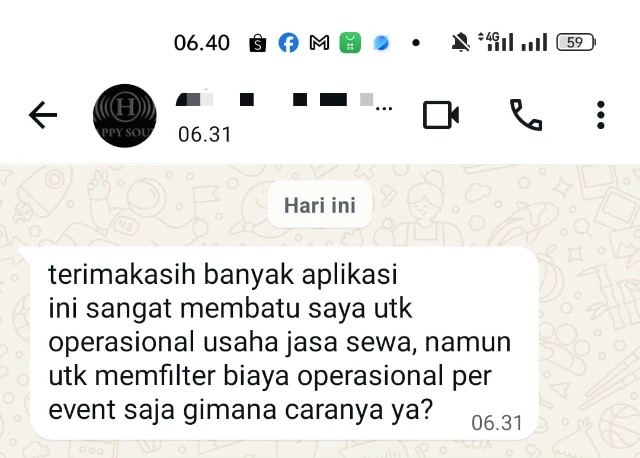Tap the last seen 06.31 subtitle
Image resolution: width=640 pixels, height=458 pixels.
click(204, 134)
